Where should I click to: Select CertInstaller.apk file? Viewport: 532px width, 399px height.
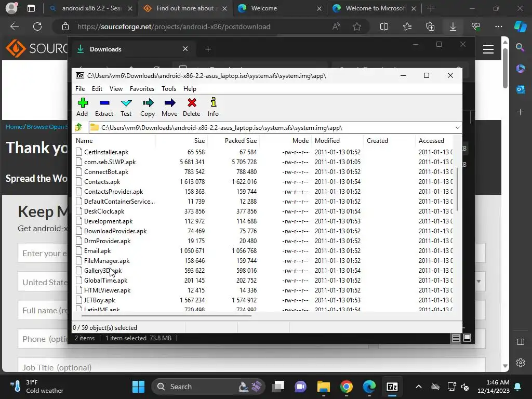pyautogui.click(x=106, y=152)
